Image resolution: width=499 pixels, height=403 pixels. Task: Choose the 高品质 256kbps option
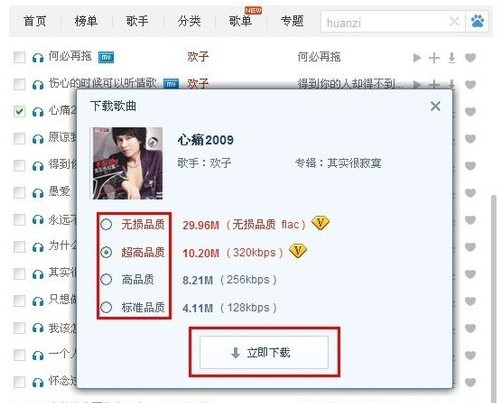[x=106, y=279]
